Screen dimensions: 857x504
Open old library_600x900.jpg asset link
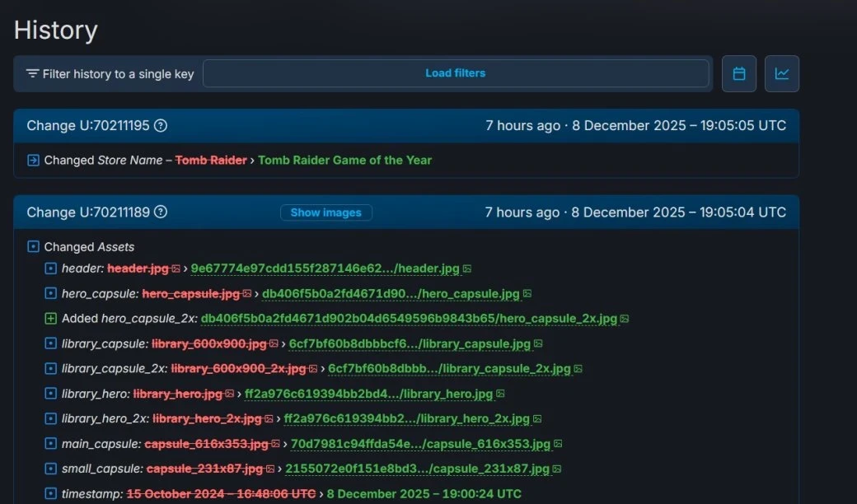point(209,344)
